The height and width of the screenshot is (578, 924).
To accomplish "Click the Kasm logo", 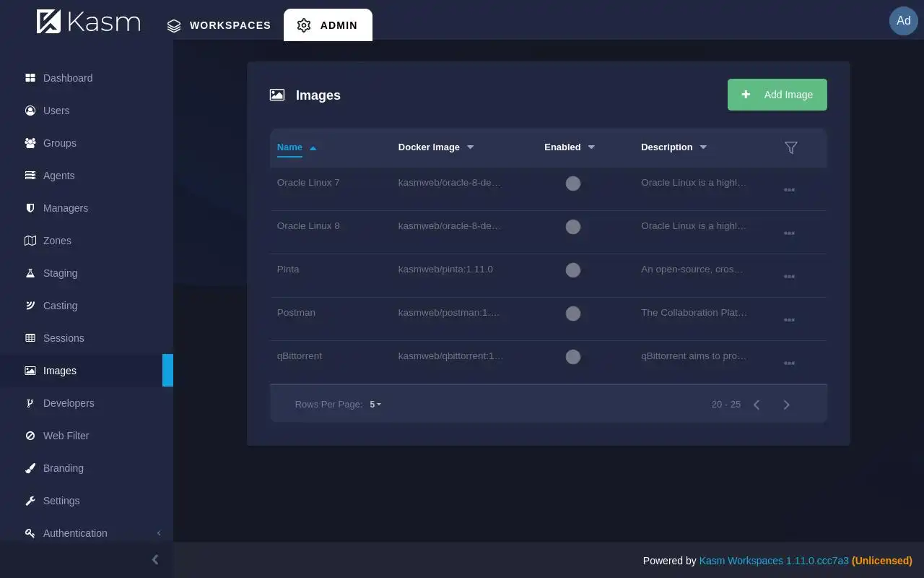I will coord(88,22).
